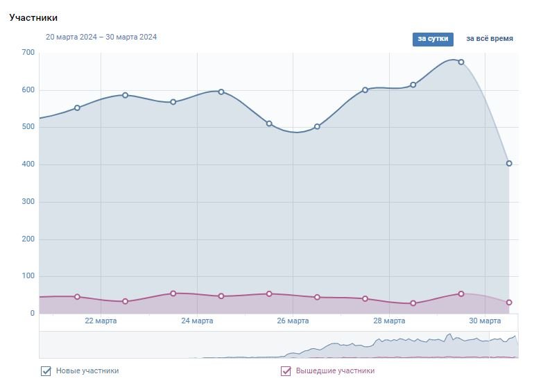Click the "28 марта" x-axis label
The height and width of the screenshot is (392, 534).
click(x=389, y=321)
